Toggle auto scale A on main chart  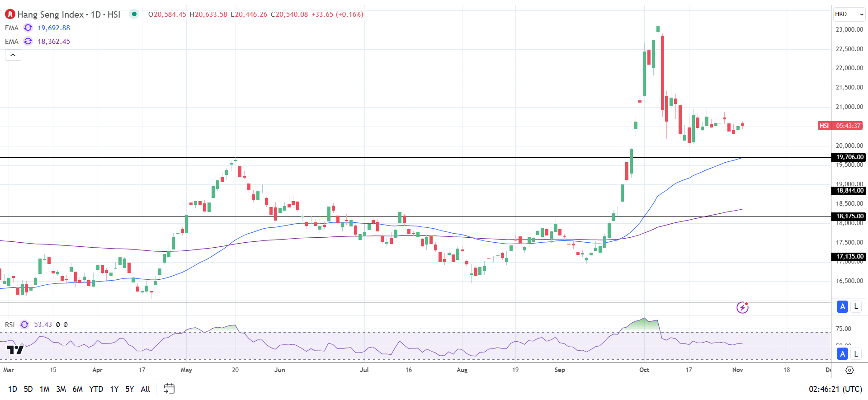coord(842,306)
